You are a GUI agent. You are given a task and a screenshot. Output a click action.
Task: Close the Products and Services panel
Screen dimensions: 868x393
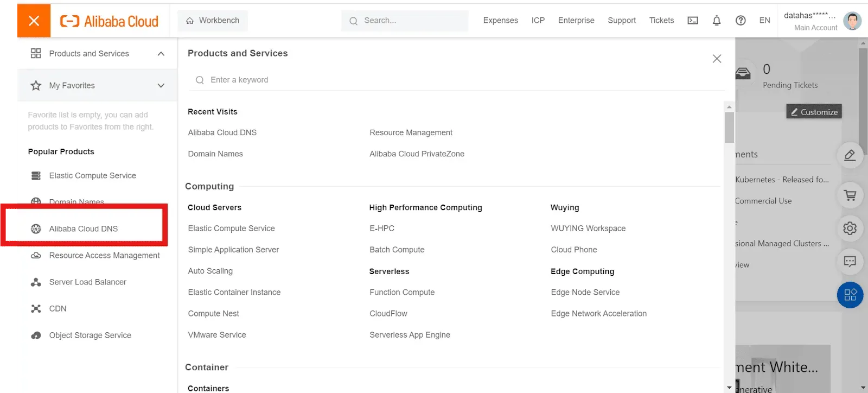(x=717, y=59)
